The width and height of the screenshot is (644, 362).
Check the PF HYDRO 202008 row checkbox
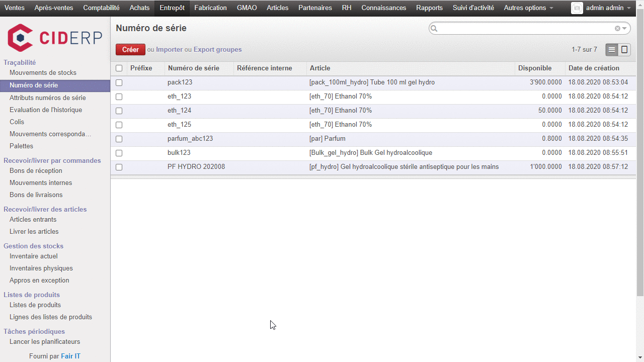point(119,167)
